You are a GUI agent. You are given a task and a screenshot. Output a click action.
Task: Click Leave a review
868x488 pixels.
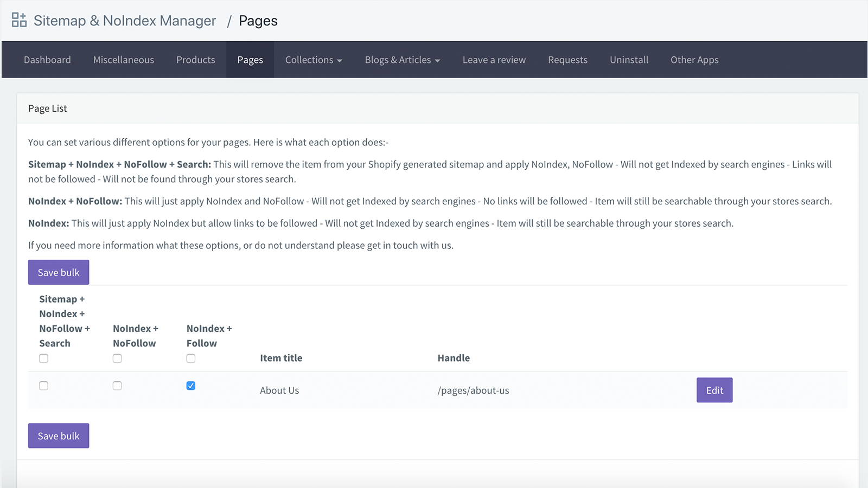coord(494,60)
